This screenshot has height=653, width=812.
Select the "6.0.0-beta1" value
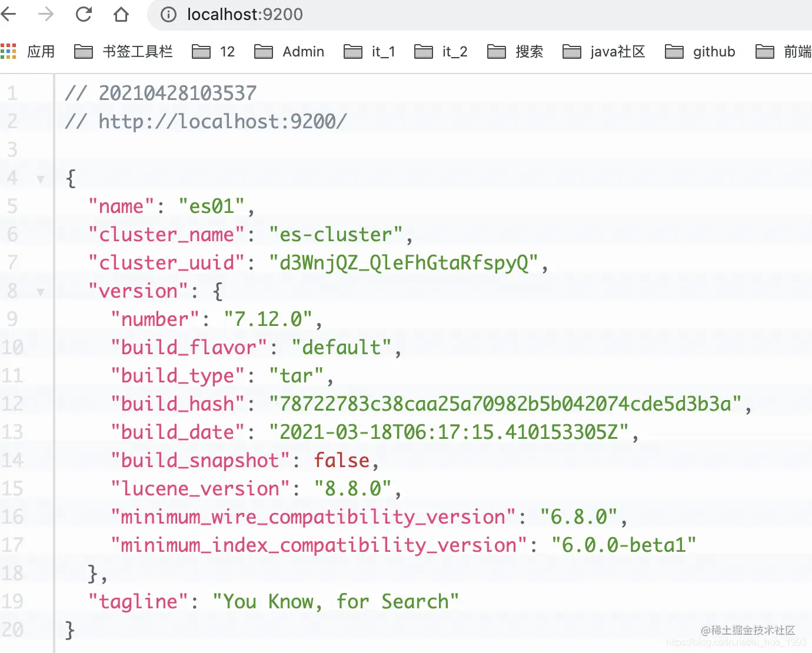pos(624,545)
